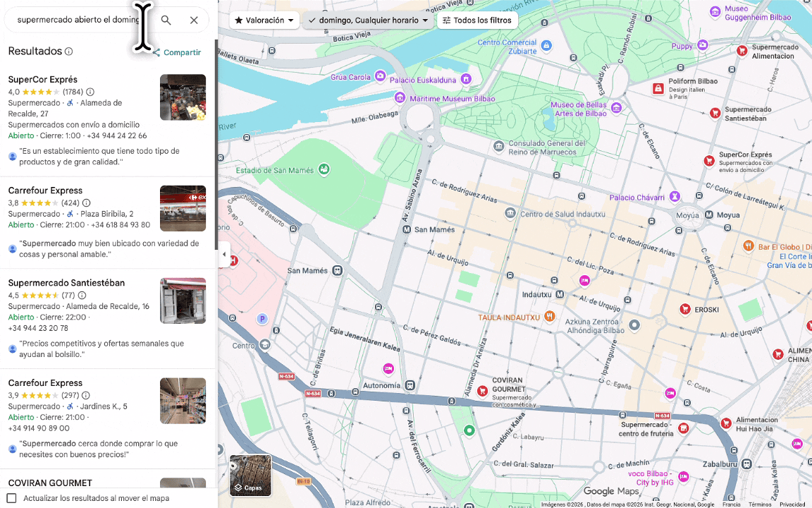Open the domingo, Cualquier horario dropdown

(x=368, y=20)
